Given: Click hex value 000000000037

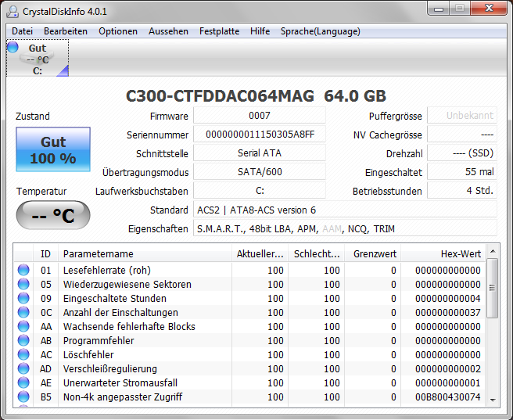Looking at the screenshot, I should pyautogui.click(x=448, y=312).
